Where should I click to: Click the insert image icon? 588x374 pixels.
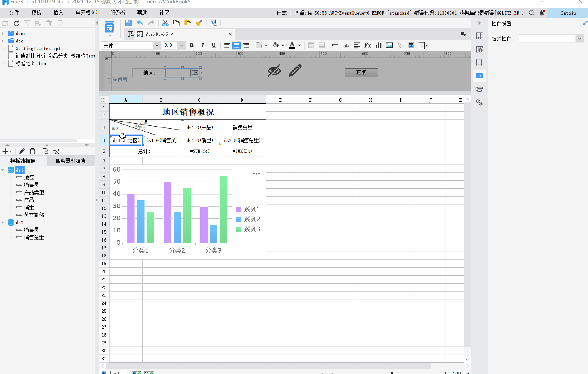coord(389,45)
